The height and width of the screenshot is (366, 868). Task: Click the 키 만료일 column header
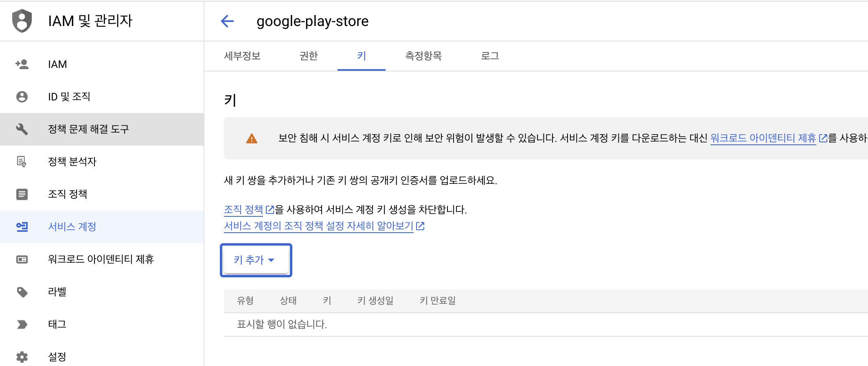[x=438, y=301]
